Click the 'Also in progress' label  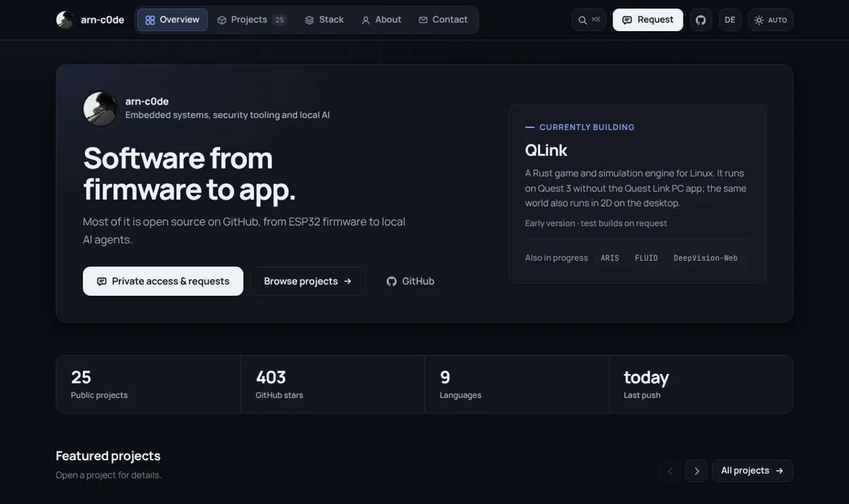point(556,258)
